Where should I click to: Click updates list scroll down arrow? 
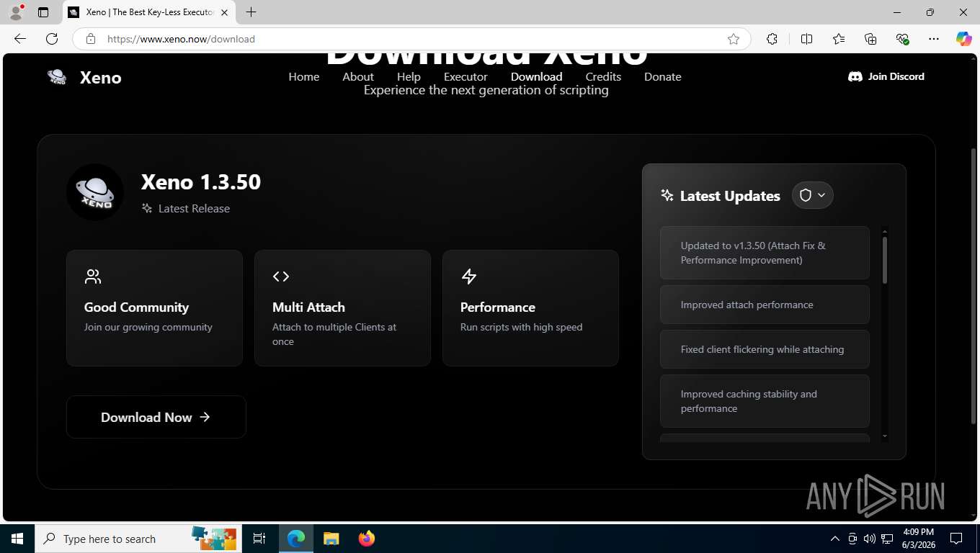885,436
